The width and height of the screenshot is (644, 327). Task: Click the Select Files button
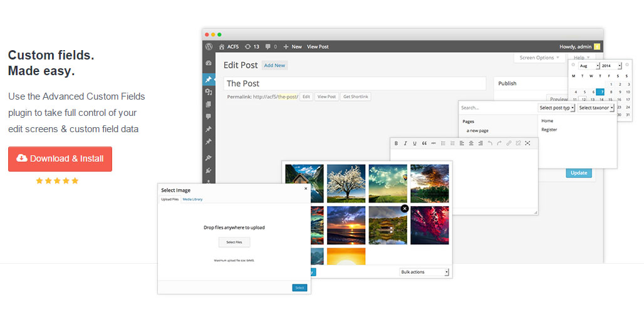point(234,242)
